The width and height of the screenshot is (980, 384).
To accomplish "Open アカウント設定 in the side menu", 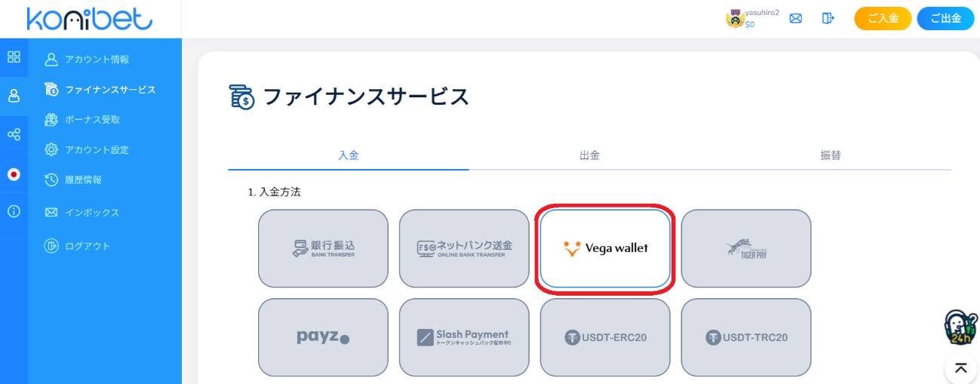I will click(x=87, y=149).
